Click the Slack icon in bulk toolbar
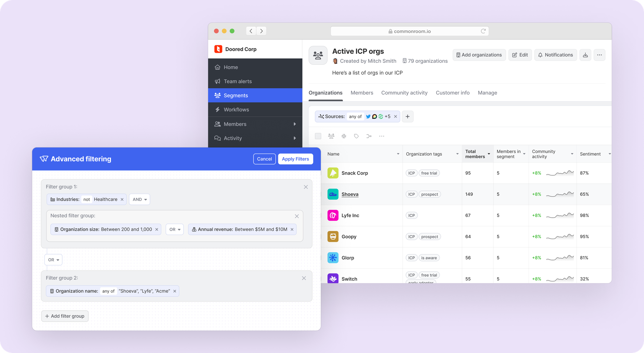This screenshot has width=644, height=353. (x=344, y=136)
